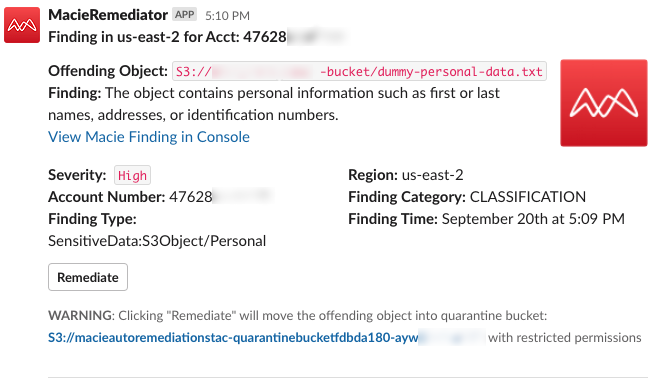Select the offending object S3 path code
This screenshot has height=386, width=658.
pos(359,71)
